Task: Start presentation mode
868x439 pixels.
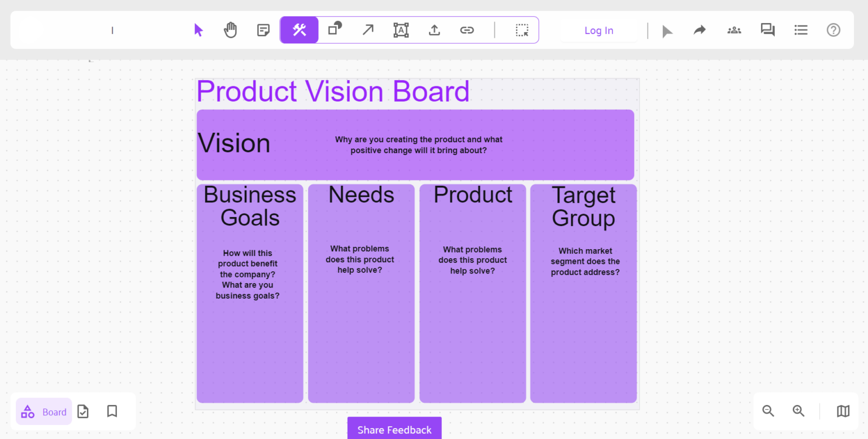Action: (x=667, y=30)
